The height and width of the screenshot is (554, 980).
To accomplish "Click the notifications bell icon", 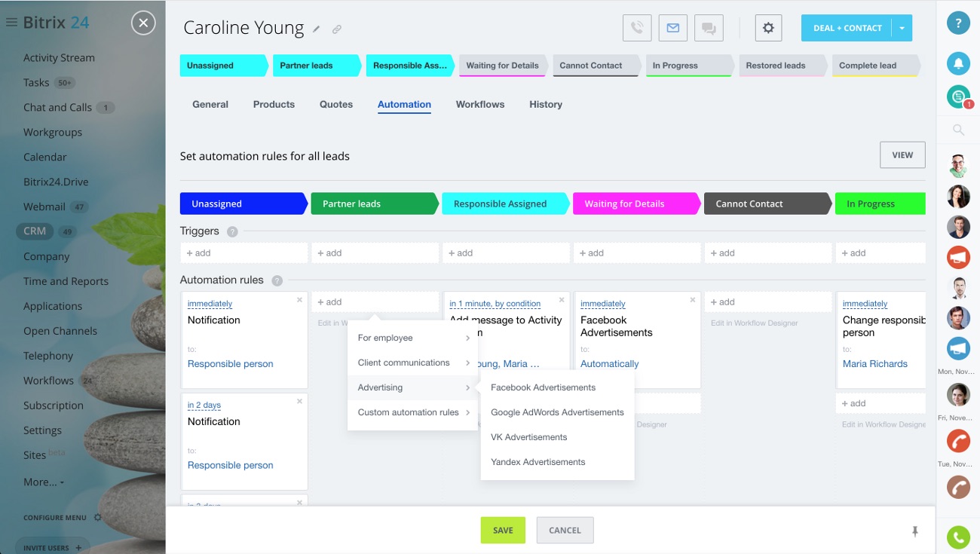I will pyautogui.click(x=958, y=63).
